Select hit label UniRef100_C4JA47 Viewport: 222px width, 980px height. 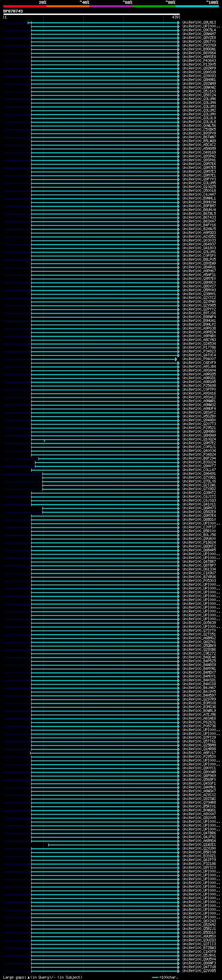click(199, 194)
